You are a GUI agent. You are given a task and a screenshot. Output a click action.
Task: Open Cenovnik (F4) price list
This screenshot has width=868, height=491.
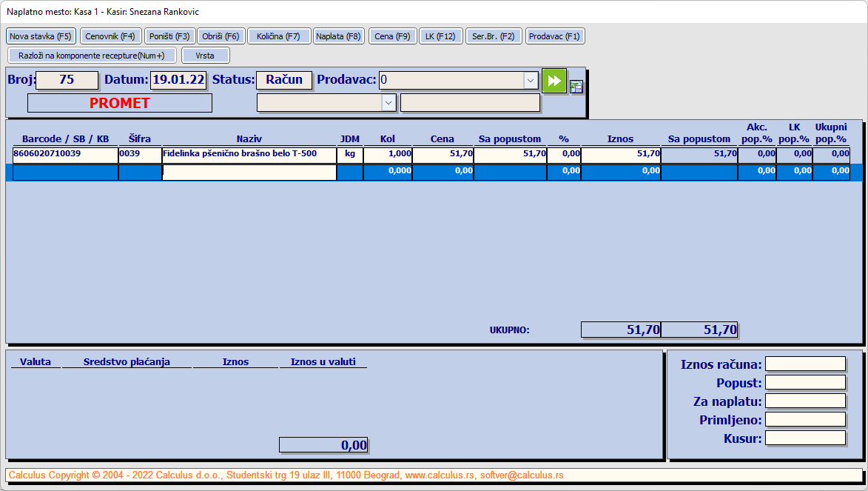(x=111, y=36)
